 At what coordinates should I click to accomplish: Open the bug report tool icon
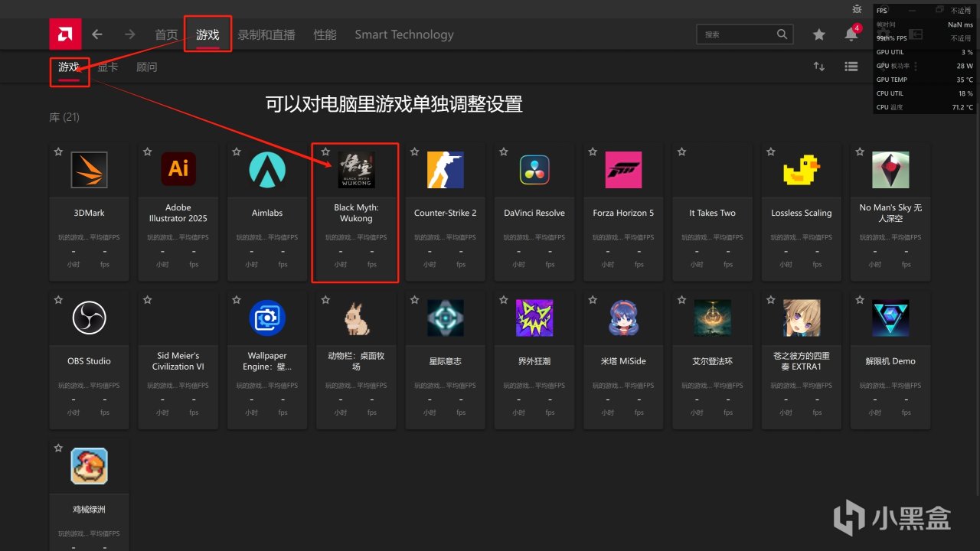coord(857,9)
